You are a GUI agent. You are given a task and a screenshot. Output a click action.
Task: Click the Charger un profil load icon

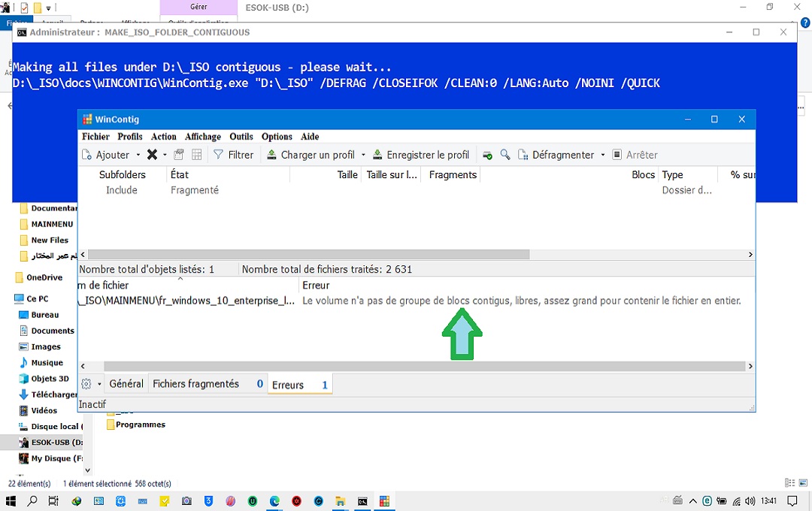pyautogui.click(x=271, y=155)
